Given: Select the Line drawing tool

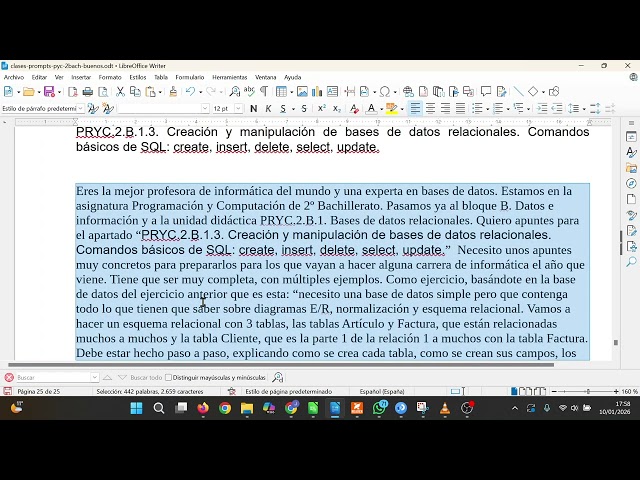Looking at the screenshot, I should [x=518, y=92].
